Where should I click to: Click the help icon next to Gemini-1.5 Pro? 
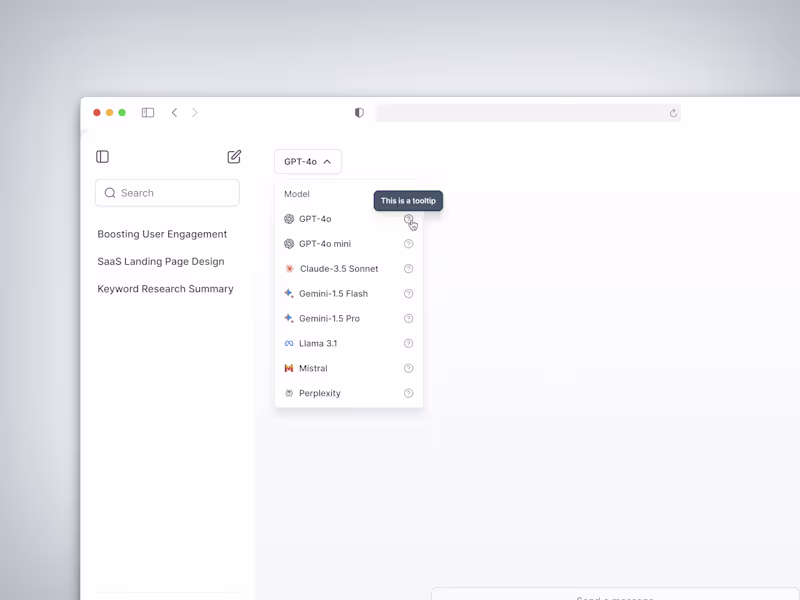408,319
